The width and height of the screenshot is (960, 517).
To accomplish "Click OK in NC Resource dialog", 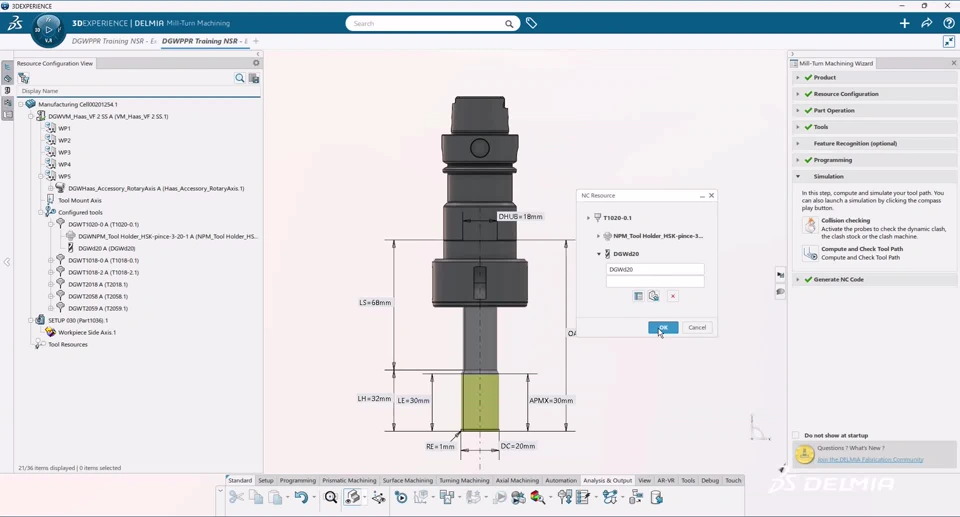I will [x=663, y=328].
